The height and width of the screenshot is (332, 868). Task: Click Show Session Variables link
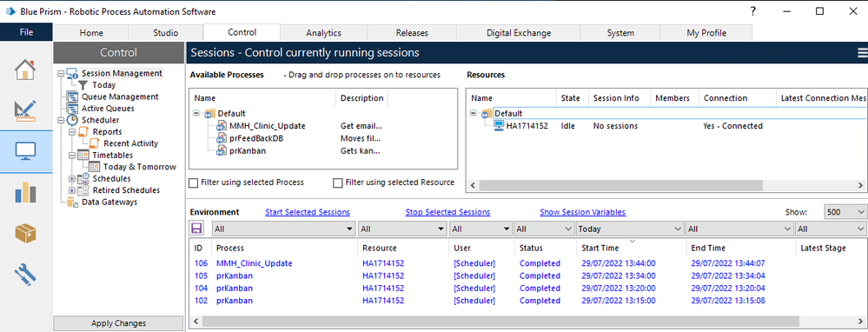(x=583, y=212)
